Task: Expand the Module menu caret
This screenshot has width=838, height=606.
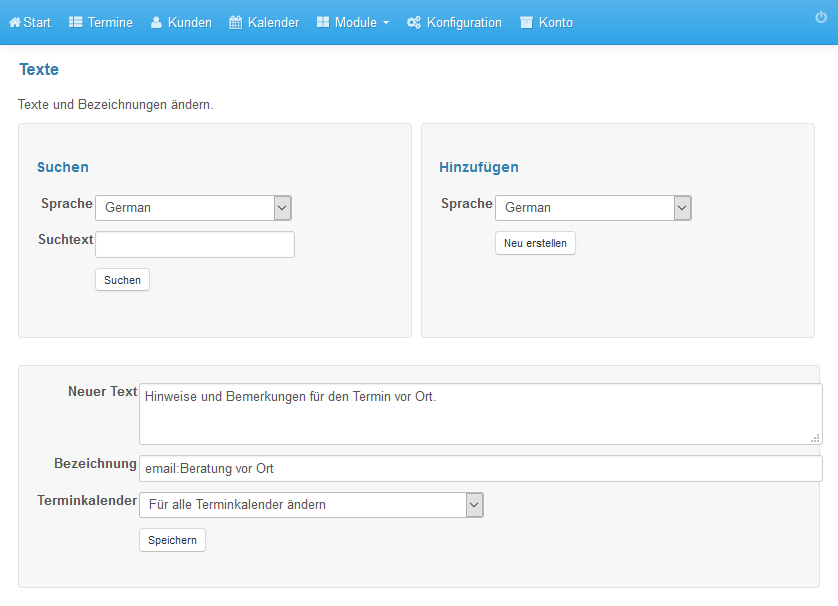Action: [x=386, y=23]
